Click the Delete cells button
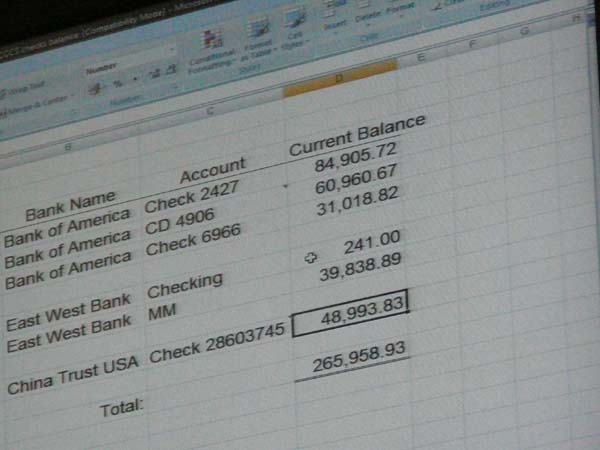 [367, 11]
